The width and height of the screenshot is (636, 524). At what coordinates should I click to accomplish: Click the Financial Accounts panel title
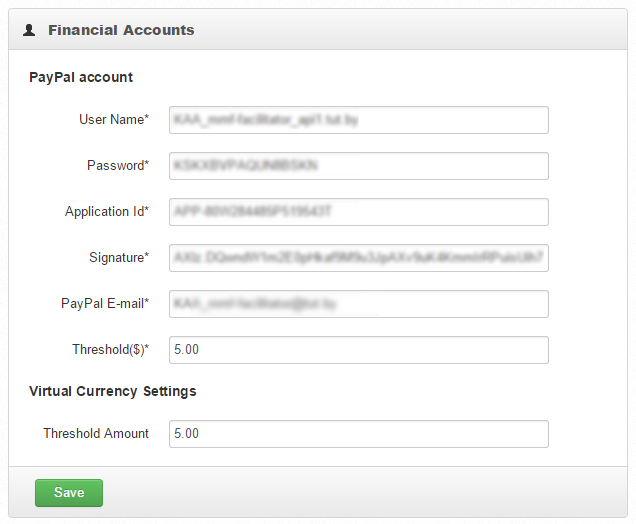121,30
